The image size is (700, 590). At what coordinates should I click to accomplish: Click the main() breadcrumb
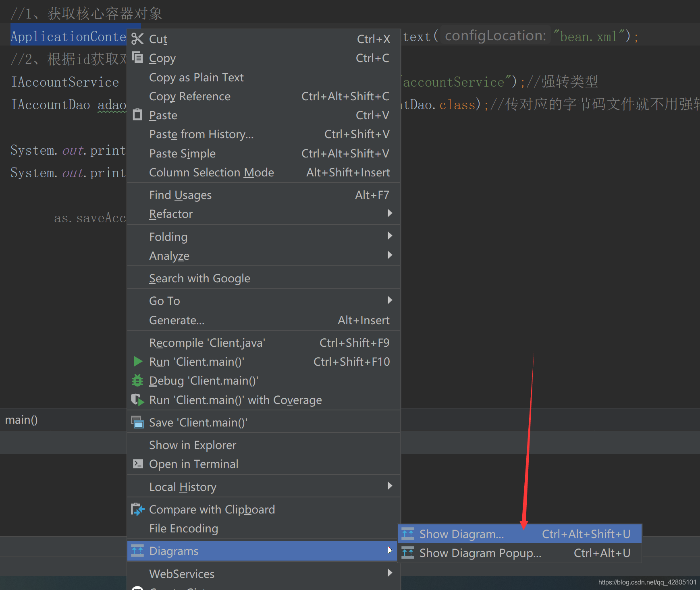[x=21, y=420]
